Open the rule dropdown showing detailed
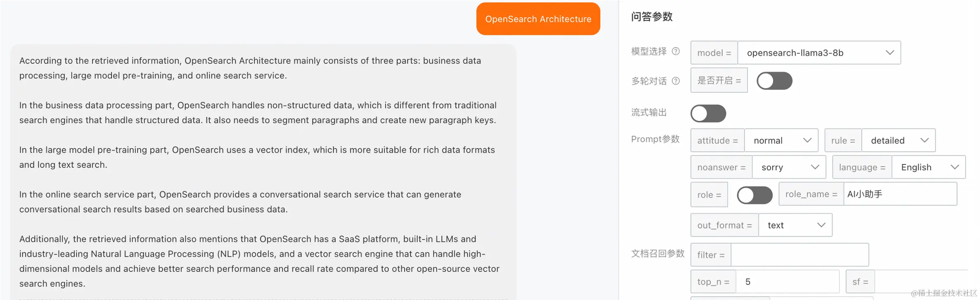980x300 pixels. [x=898, y=140]
